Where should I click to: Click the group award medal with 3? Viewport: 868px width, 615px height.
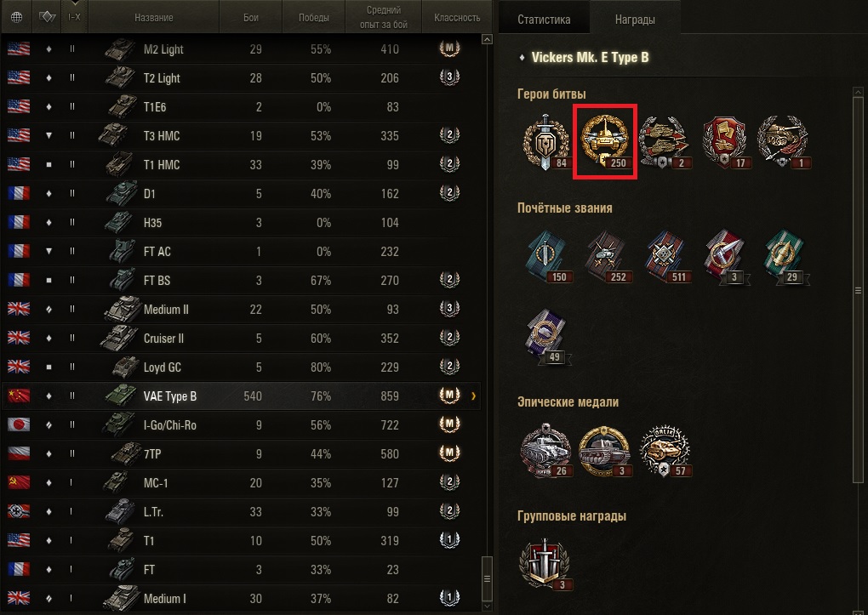click(x=545, y=564)
